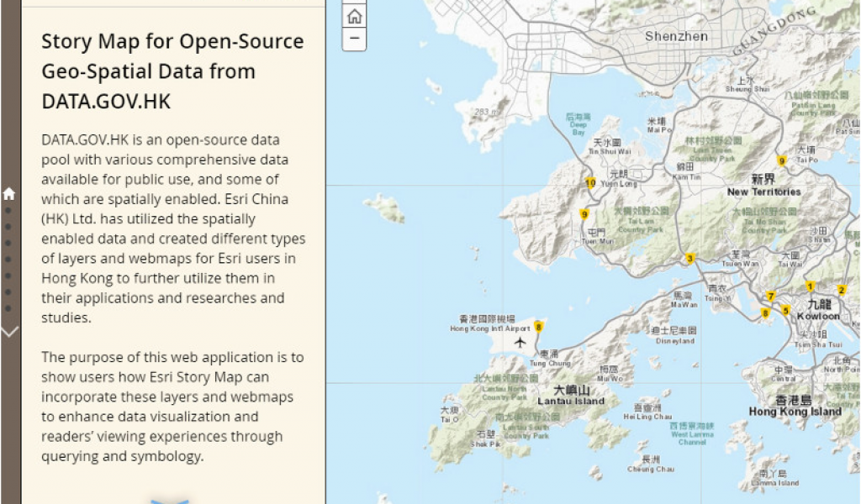The image size is (861, 504).
Task: Open yellow marker 1 above Kowloon
Action: pos(810,286)
